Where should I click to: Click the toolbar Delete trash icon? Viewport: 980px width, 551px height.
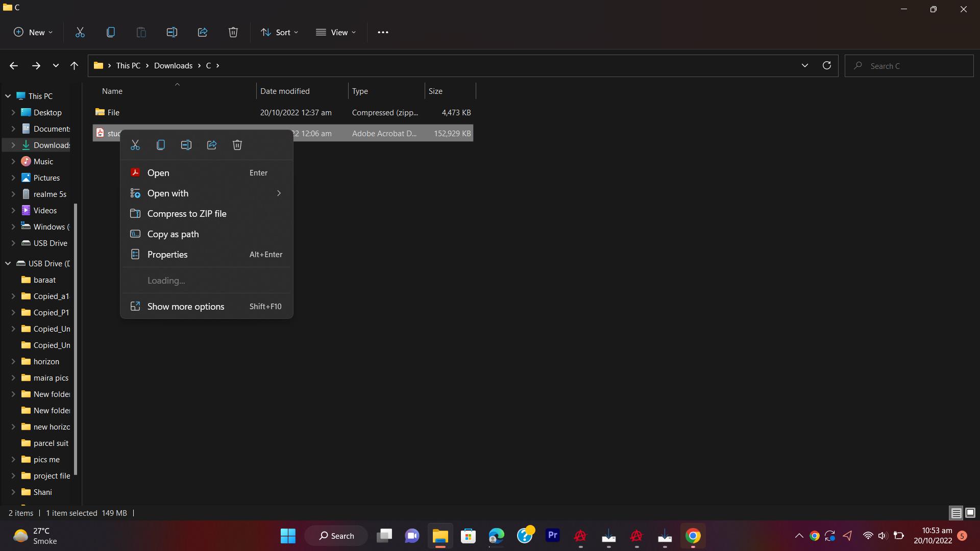[233, 32]
